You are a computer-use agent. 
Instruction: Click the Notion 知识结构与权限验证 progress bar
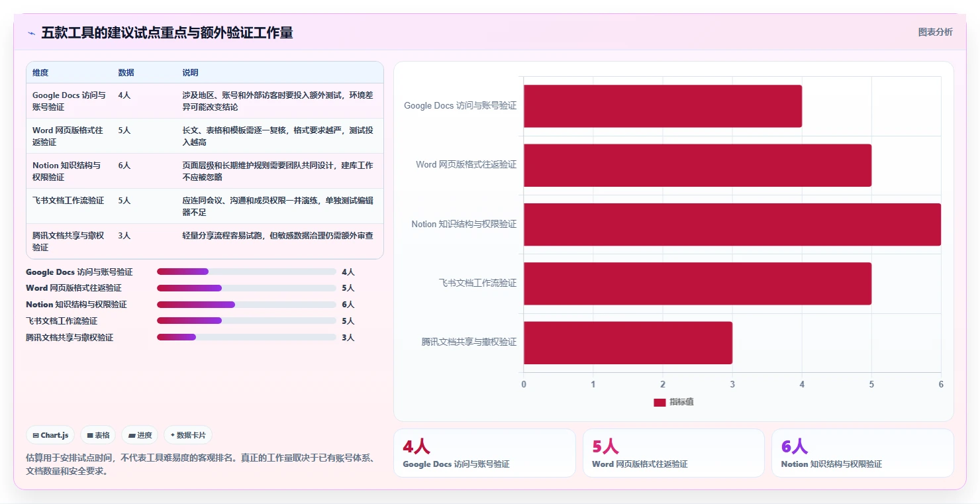click(246, 305)
